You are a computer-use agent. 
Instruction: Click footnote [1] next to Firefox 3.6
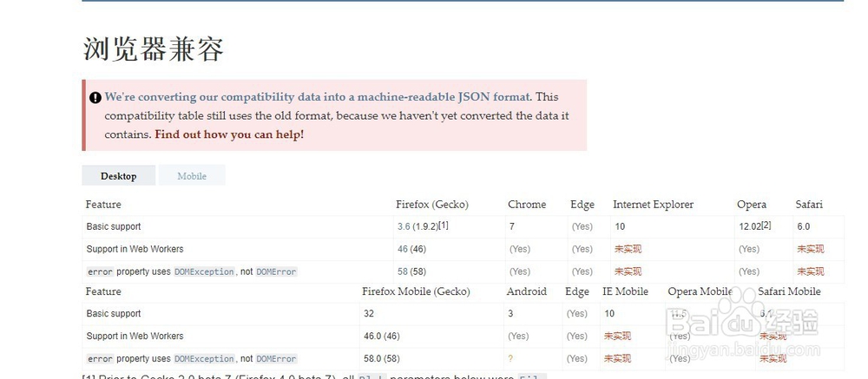(443, 225)
